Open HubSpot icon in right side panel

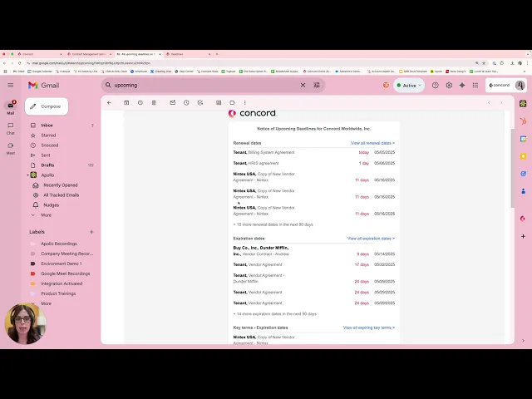click(523, 121)
